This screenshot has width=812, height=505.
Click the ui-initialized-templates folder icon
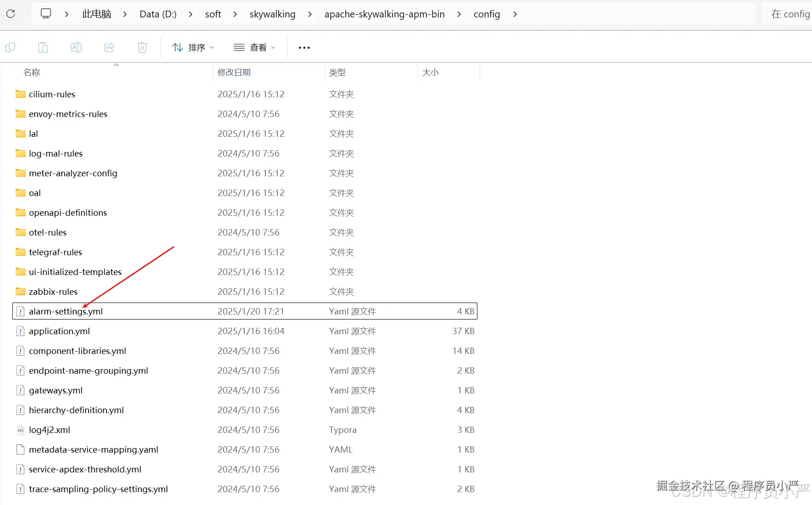21,272
